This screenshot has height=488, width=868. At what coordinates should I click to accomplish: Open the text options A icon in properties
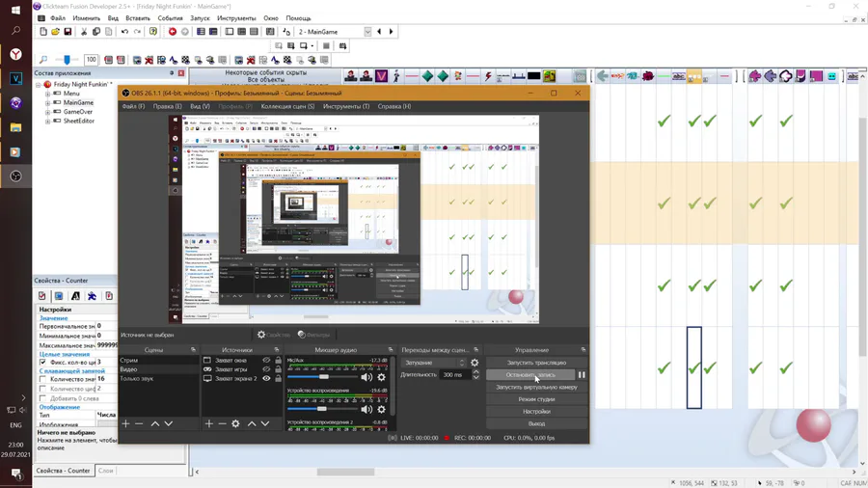(76, 296)
